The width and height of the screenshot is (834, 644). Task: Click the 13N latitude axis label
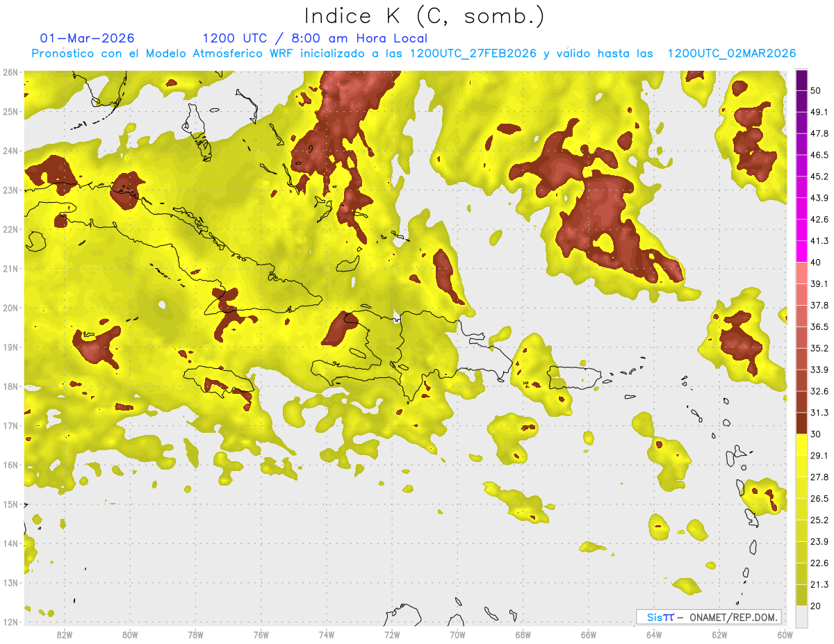[x=10, y=582]
